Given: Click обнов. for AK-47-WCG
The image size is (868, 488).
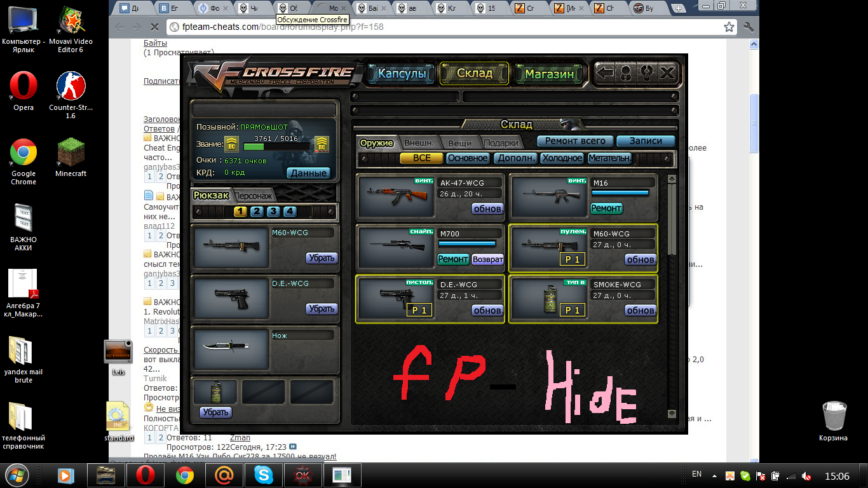Looking at the screenshot, I should tap(487, 208).
